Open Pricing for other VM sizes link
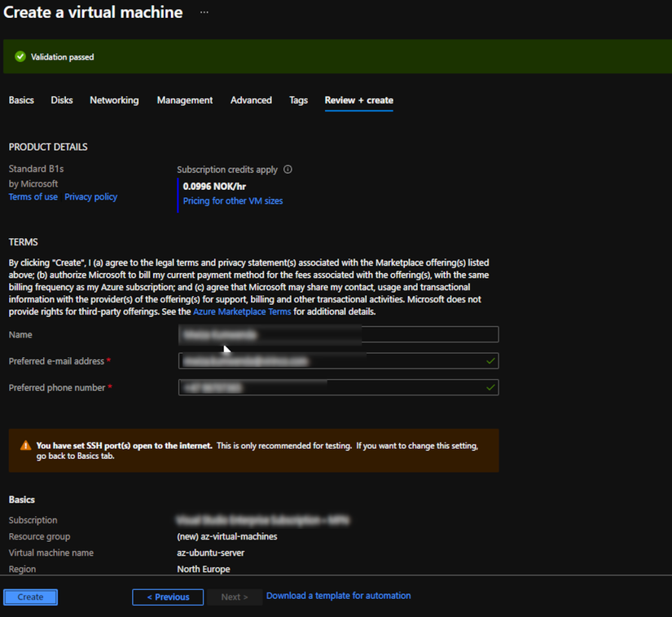Image resolution: width=672 pixels, height=617 pixels. [233, 201]
